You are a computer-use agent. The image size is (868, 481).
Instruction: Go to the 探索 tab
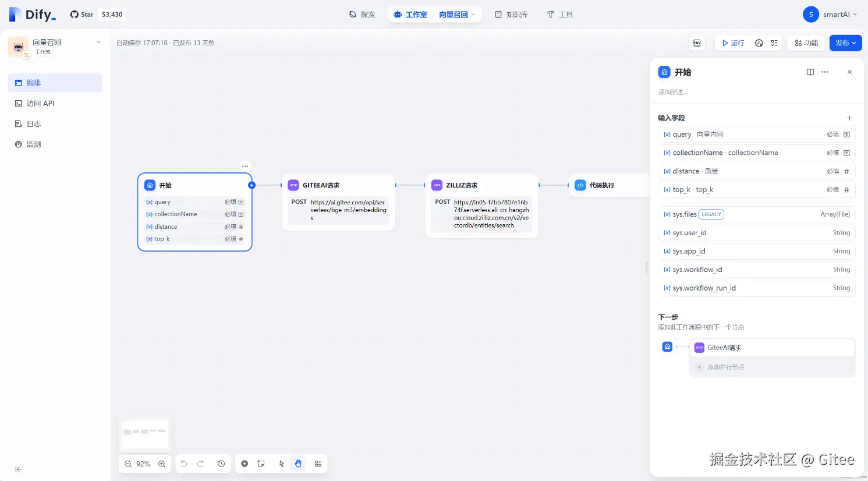(x=362, y=15)
